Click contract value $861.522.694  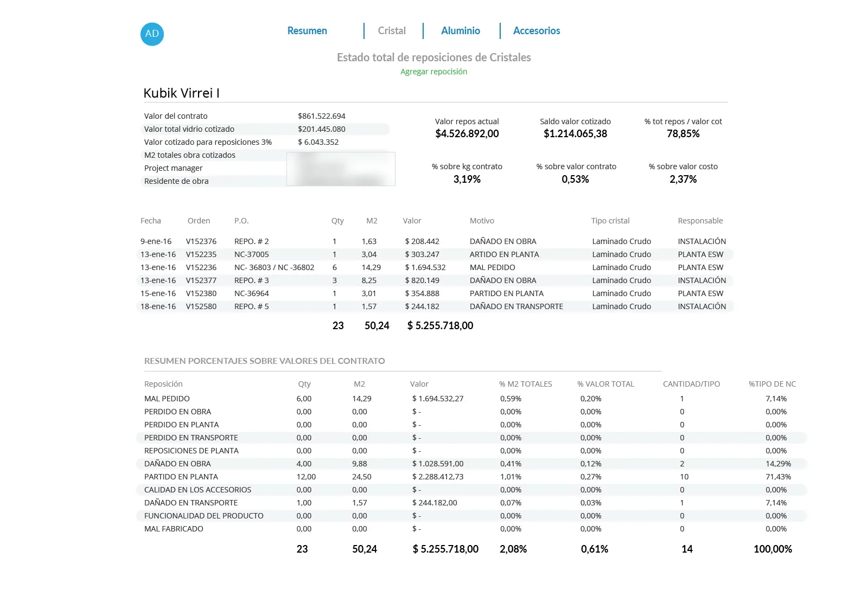pyautogui.click(x=322, y=116)
